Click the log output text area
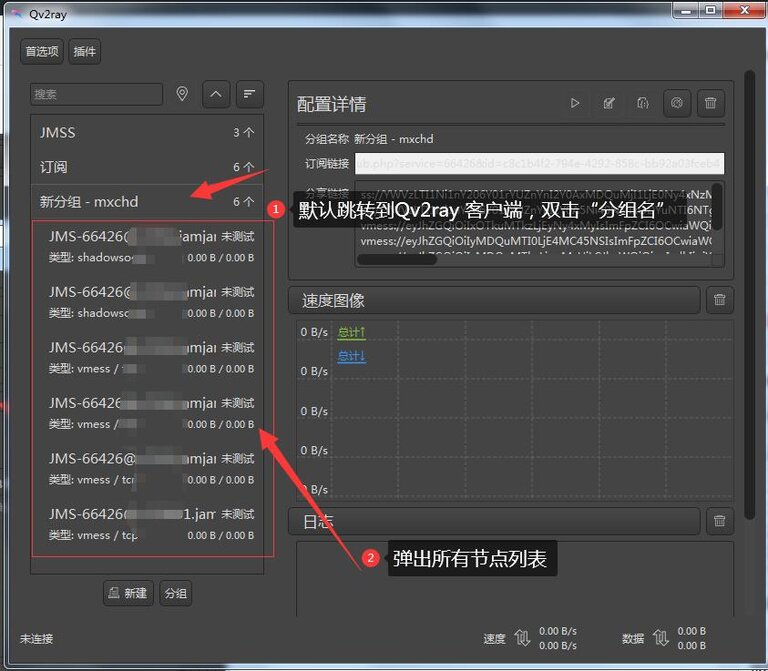 [x=515, y=579]
